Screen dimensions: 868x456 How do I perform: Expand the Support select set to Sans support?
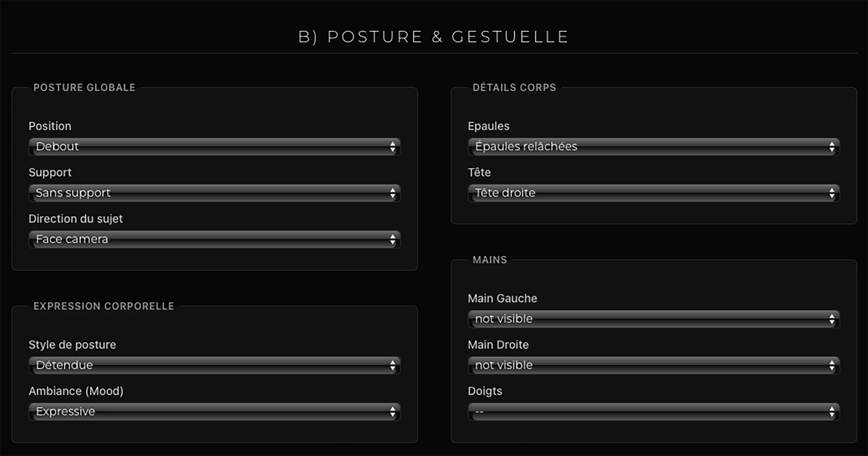tap(214, 193)
